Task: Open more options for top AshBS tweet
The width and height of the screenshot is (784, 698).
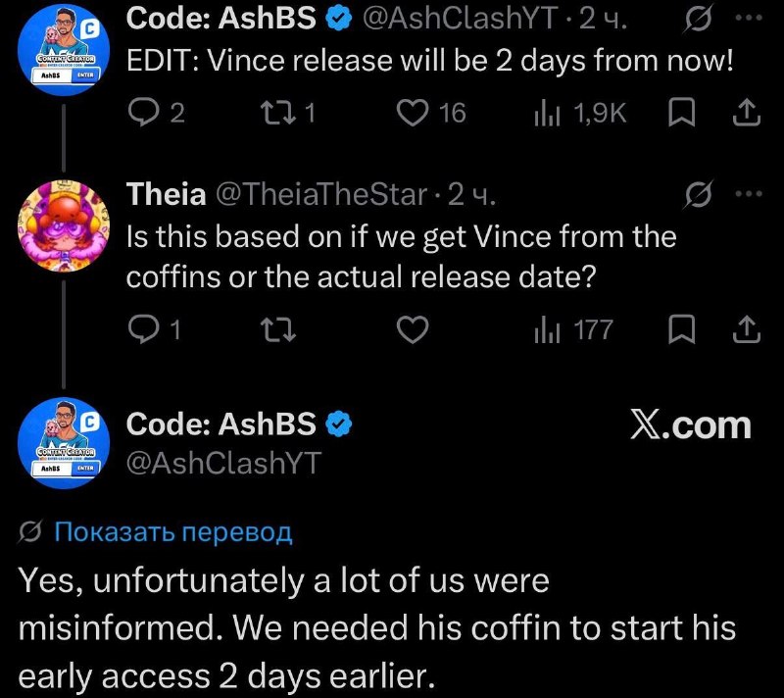Action: [x=750, y=18]
